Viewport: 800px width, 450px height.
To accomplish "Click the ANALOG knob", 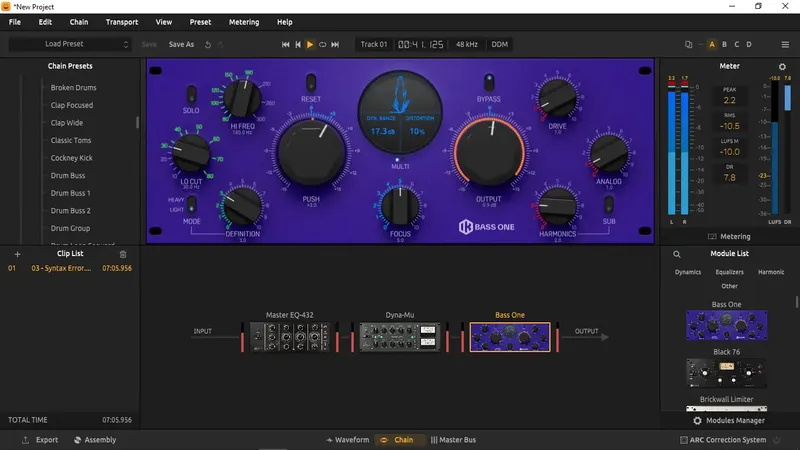I will tap(609, 154).
